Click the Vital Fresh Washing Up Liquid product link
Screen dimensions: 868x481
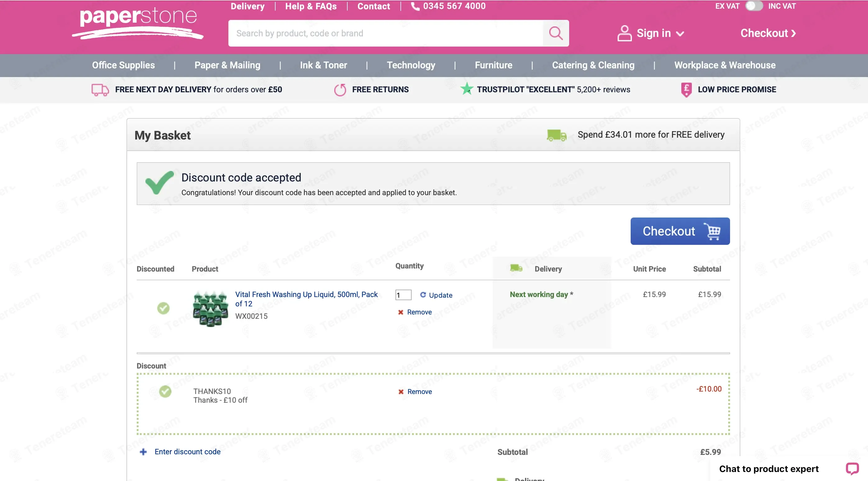click(306, 299)
